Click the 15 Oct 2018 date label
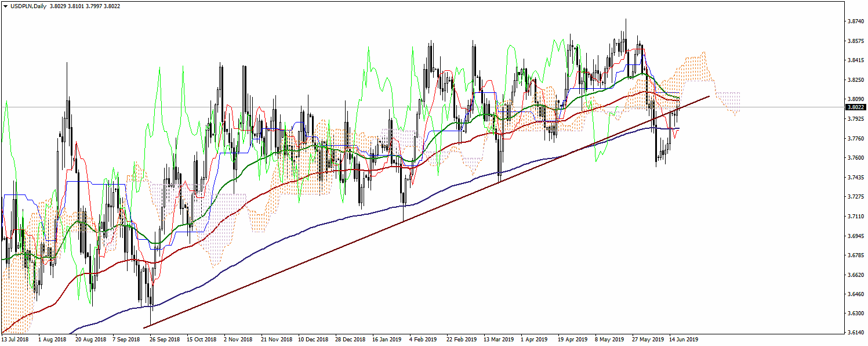This screenshot has height=346, width=868. tap(201, 340)
